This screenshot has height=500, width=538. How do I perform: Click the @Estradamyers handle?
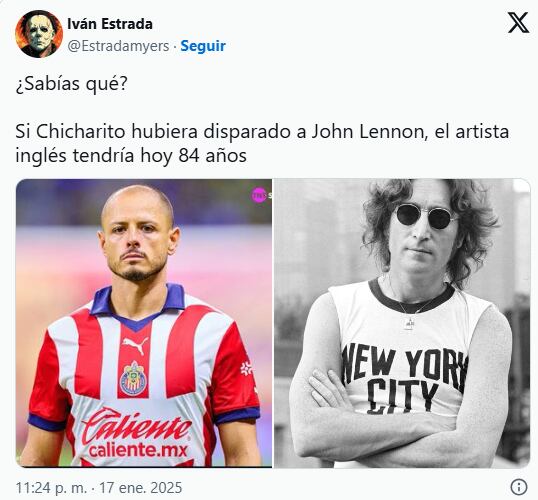118,46
